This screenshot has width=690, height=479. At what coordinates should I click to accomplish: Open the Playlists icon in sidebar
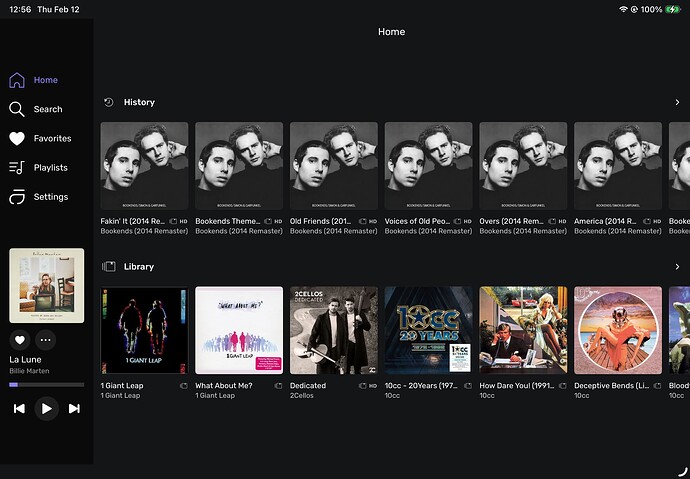point(17,168)
